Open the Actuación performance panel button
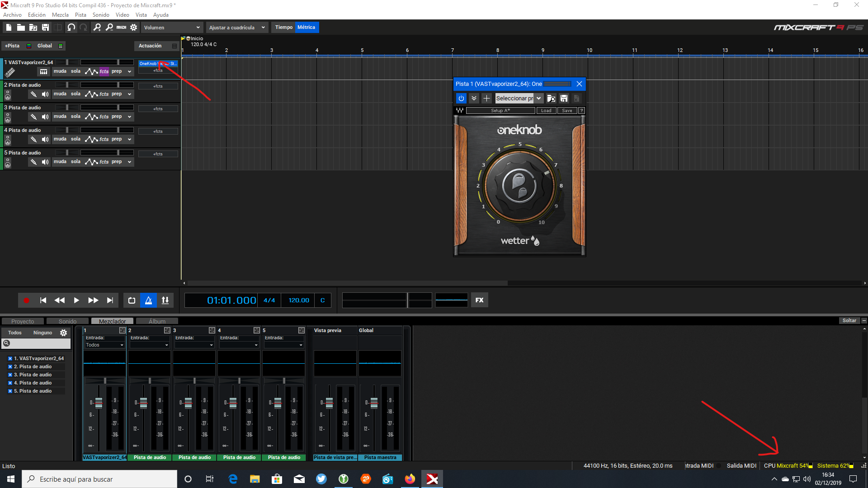868x488 pixels. [x=150, y=46]
